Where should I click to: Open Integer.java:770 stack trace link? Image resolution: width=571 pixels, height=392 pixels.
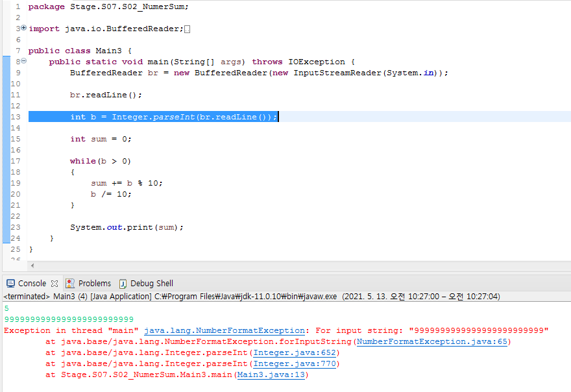(x=295, y=363)
